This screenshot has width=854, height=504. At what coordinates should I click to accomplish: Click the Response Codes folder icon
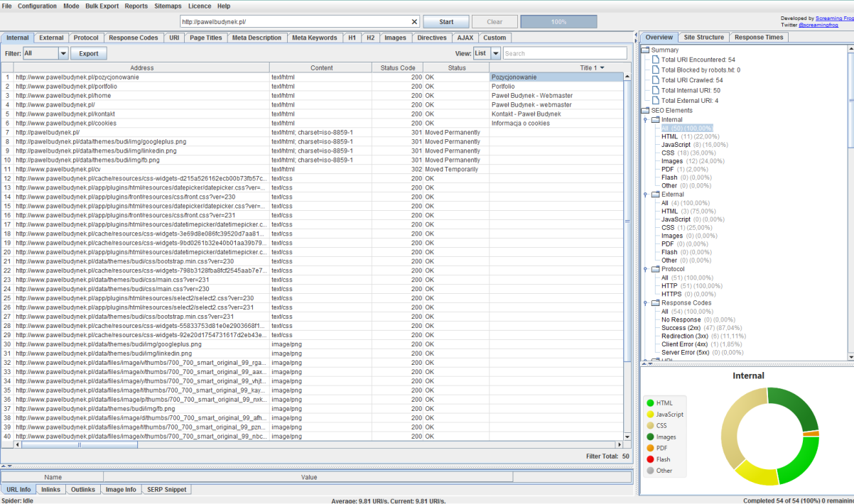(655, 303)
